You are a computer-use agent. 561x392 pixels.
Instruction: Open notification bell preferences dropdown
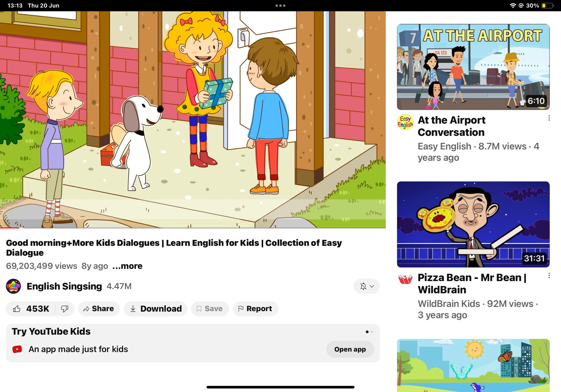(366, 286)
